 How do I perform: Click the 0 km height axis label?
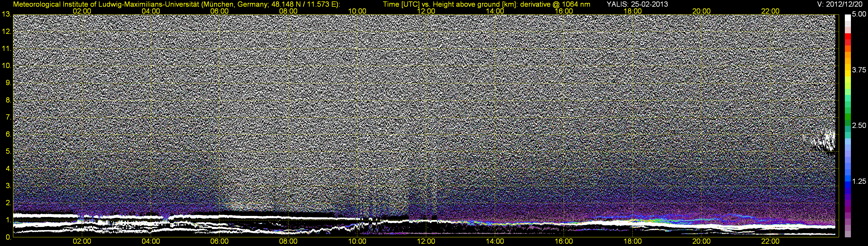(x=8, y=237)
